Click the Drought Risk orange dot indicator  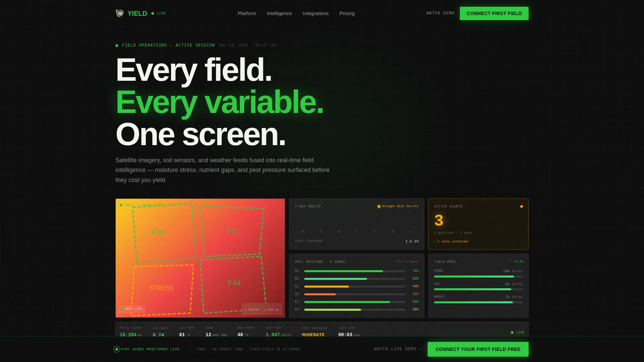pos(379,206)
